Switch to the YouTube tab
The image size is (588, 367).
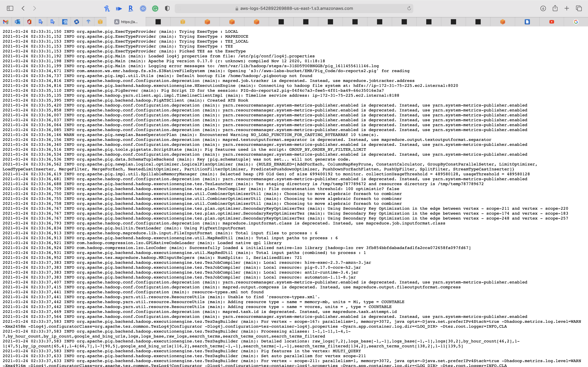[x=552, y=22]
